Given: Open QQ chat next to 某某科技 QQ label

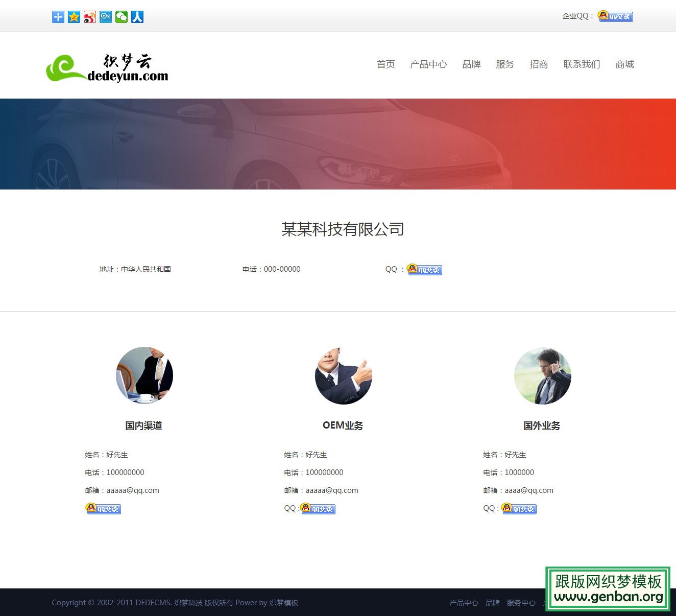Looking at the screenshot, I should point(424,270).
